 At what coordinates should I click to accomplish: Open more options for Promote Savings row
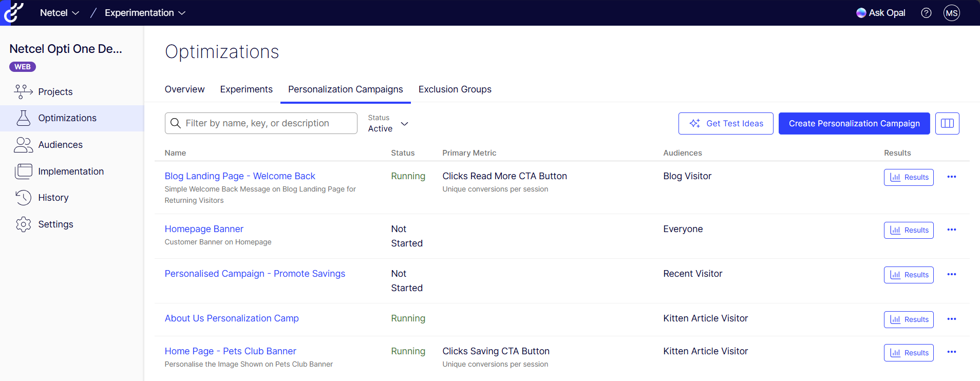click(x=952, y=274)
